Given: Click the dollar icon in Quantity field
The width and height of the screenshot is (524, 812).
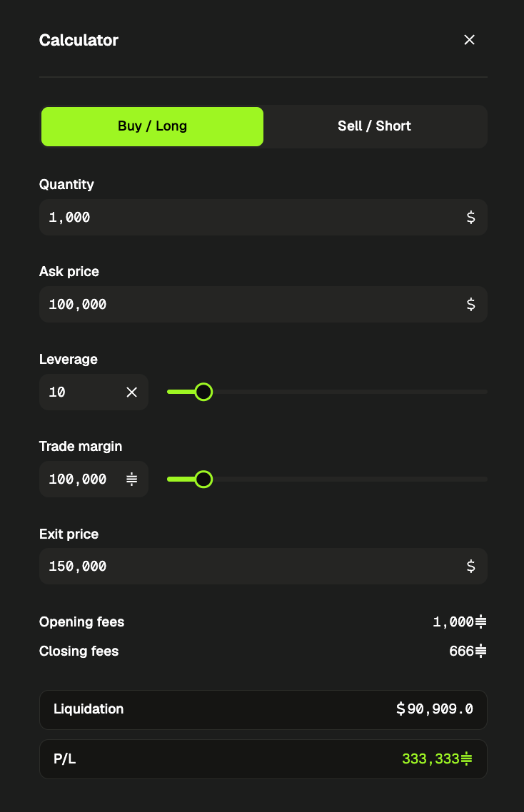Looking at the screenshot, I should (470, 218).
